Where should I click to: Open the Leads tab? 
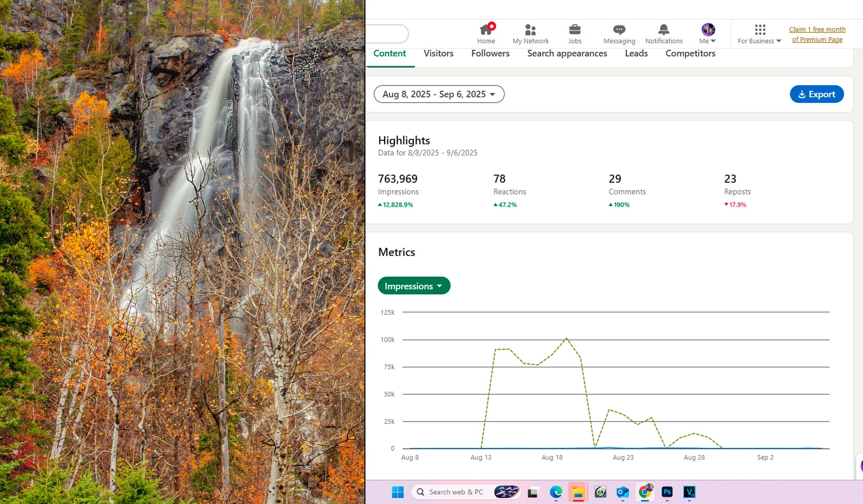(x=636, y=54)
